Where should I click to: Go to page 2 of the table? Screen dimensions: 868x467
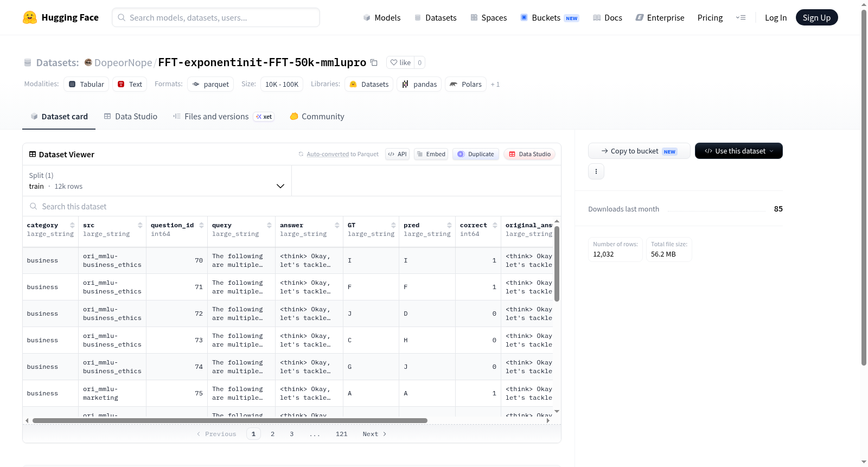pos(272,434)
